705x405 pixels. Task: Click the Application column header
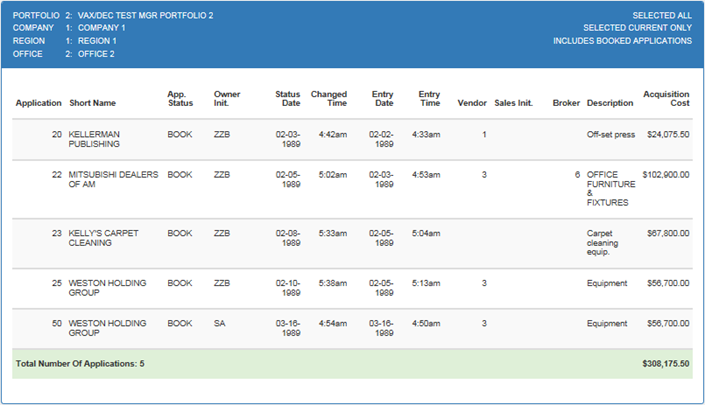click(38, 103)
